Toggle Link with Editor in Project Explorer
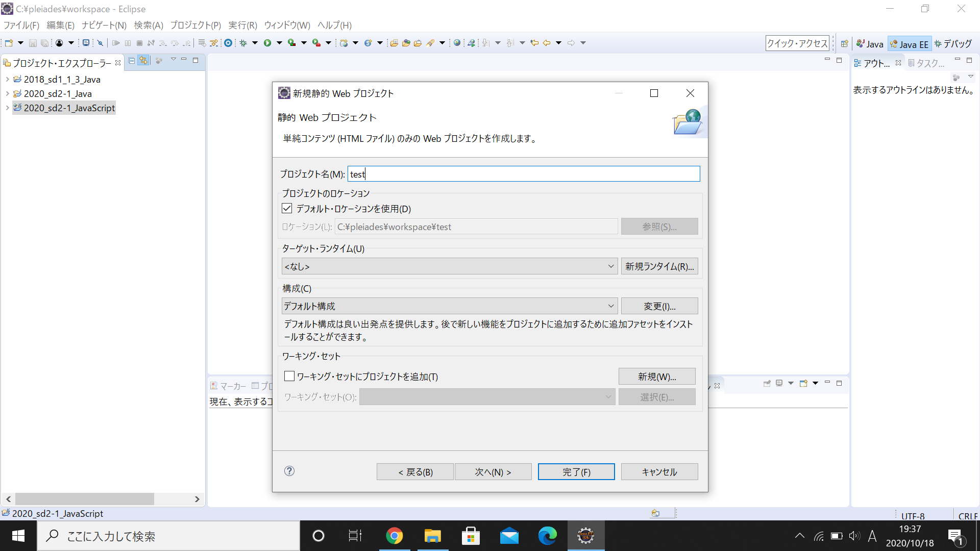980x551 pixels. (144, 60)
